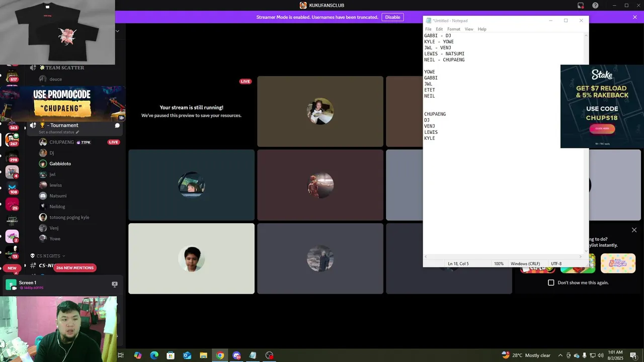Image resolution: width=644 pixels, height=362 pixels.
Task: Click the video tile with red avatar
Action: point(320,185)
